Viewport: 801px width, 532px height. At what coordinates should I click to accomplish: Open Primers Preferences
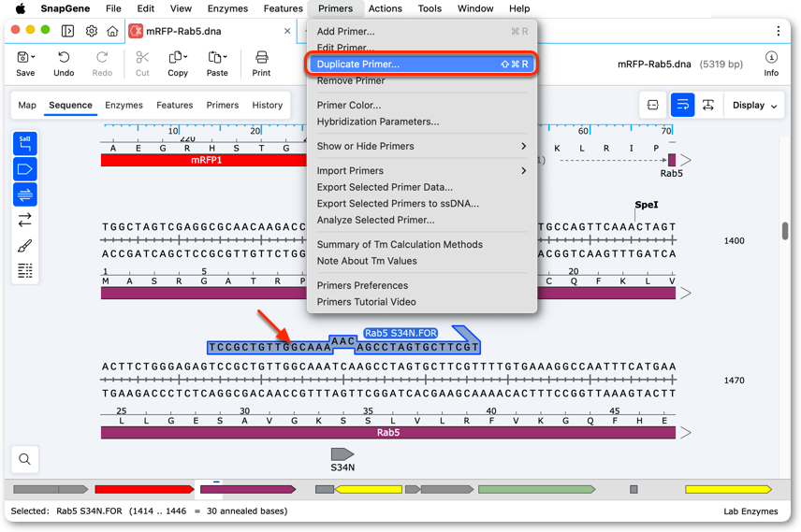(422, 285)
